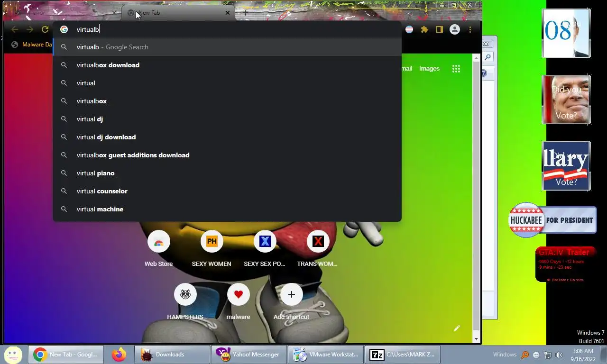Open the SEXY WOMEN shortcut tile

pos(212,249)
